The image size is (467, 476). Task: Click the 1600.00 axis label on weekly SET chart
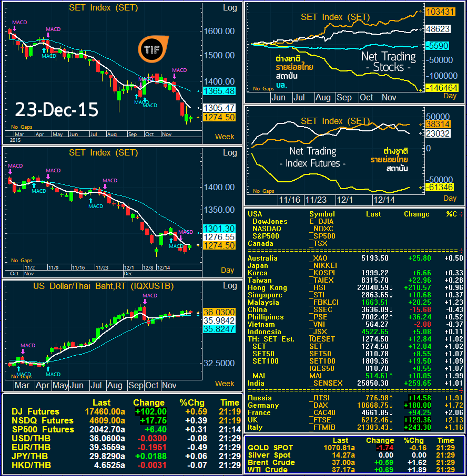[219, 31]
